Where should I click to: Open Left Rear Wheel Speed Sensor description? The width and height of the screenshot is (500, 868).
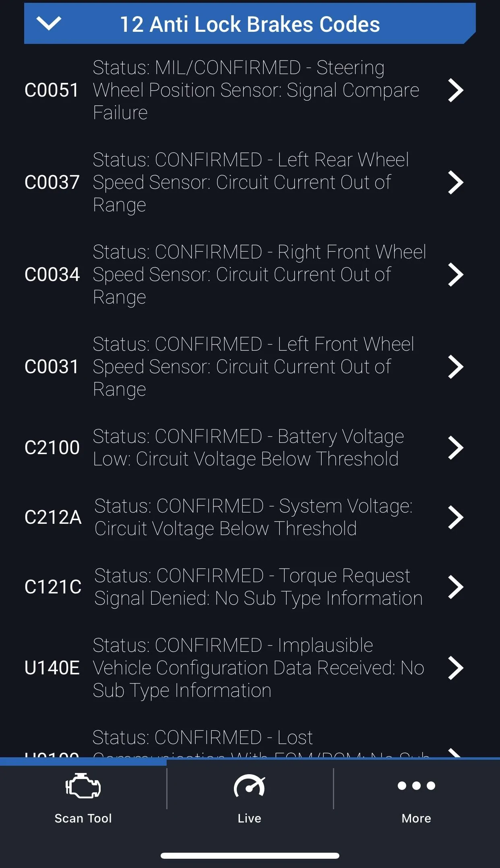250,182
